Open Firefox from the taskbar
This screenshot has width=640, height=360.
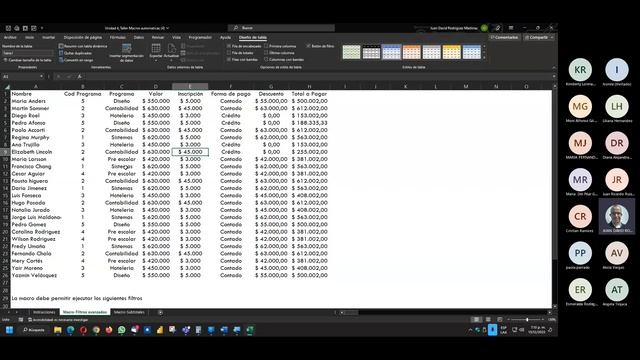coord(109,330)
